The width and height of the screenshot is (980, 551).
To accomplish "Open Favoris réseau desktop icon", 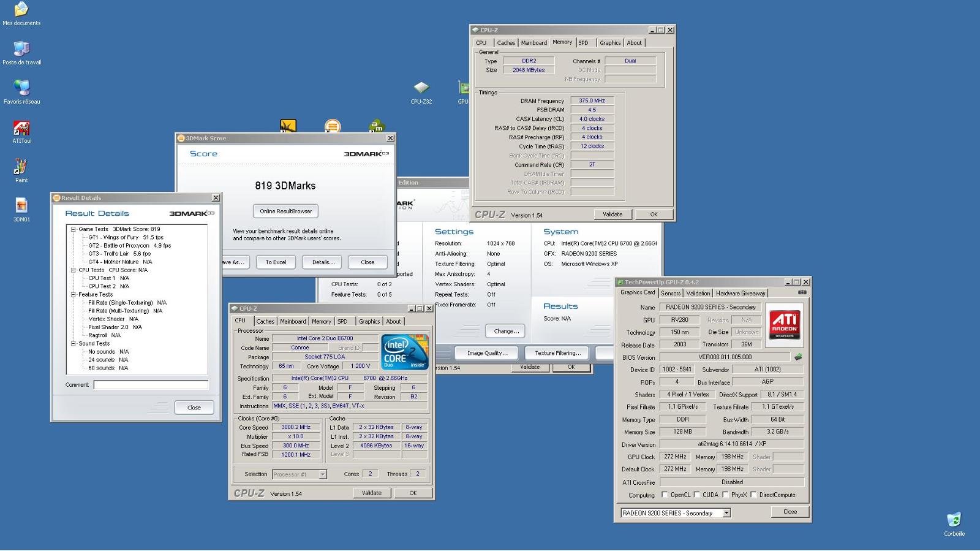I will pyautogui.click(x=21, y=93).
